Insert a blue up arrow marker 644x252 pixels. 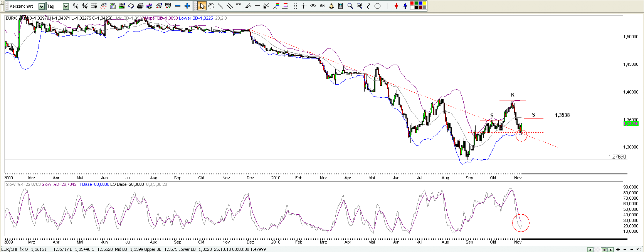(405, 6)
